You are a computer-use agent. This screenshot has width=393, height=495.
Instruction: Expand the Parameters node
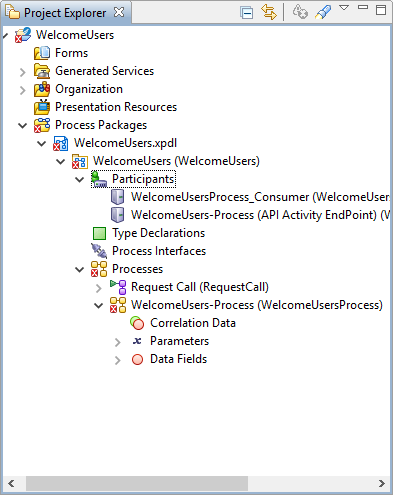pyautogui.click(x=117, y=342)
